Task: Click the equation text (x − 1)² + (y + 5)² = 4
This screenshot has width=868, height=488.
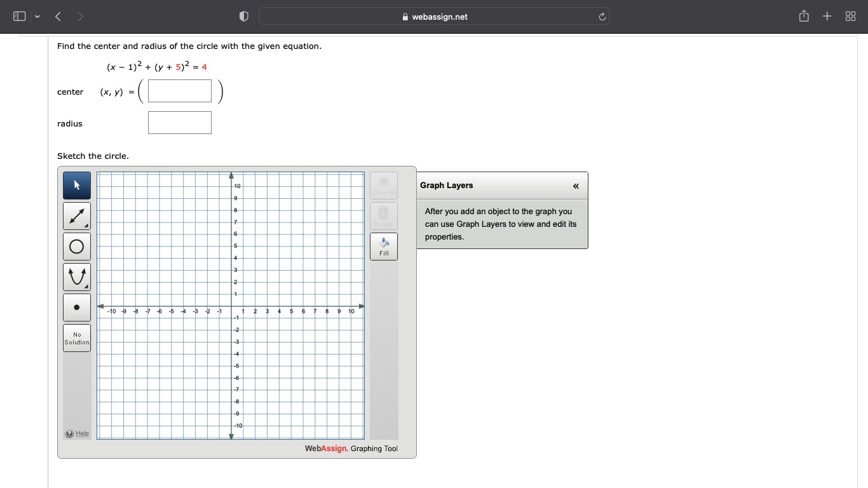Action: coord(156,66)
